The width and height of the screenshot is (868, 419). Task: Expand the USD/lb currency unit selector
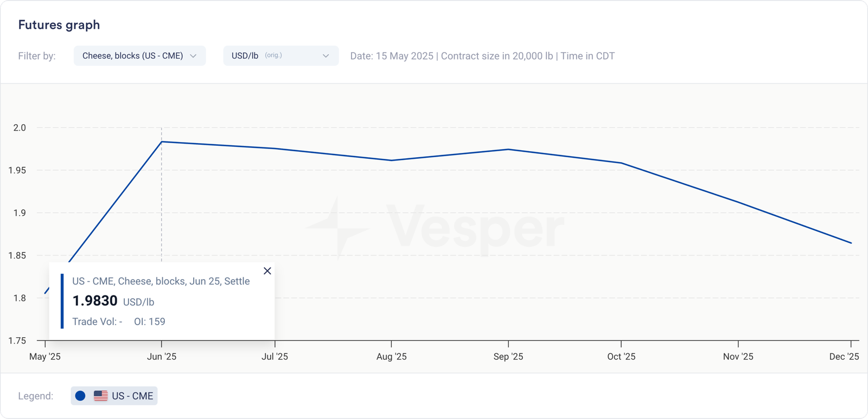(x=280, y=56)
